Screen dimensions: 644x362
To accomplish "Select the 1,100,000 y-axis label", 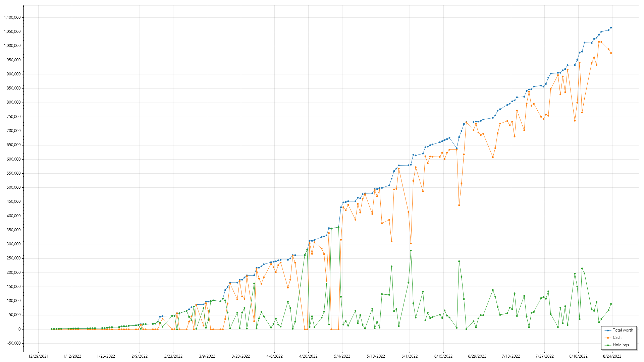I will point(12,17).
